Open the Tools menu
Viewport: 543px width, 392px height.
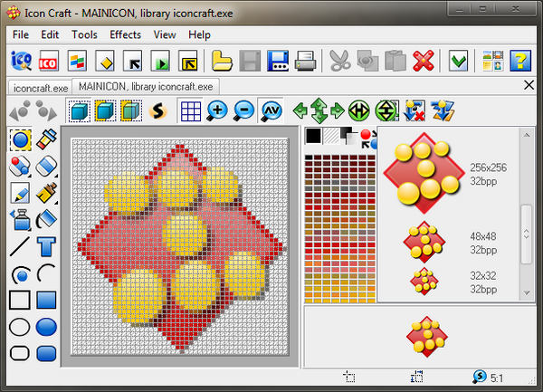click(x=84, y=34)
